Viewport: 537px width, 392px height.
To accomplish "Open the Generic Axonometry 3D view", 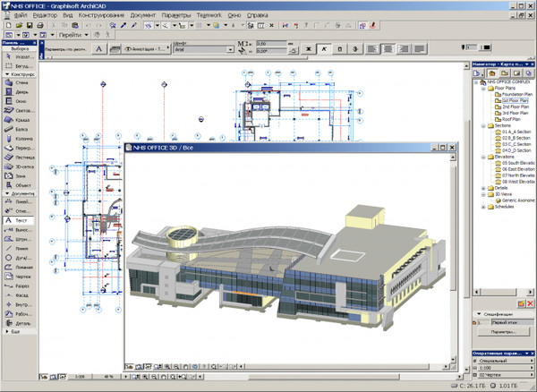I will click(518, 200).
